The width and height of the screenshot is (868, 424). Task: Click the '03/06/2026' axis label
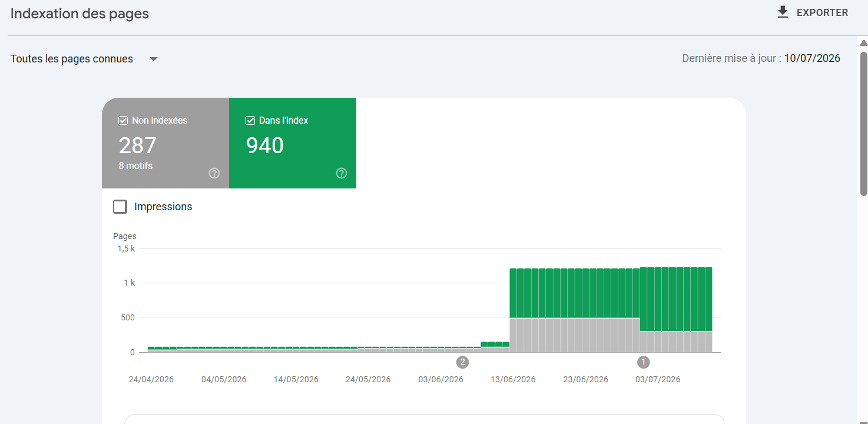tap(441, 379)
